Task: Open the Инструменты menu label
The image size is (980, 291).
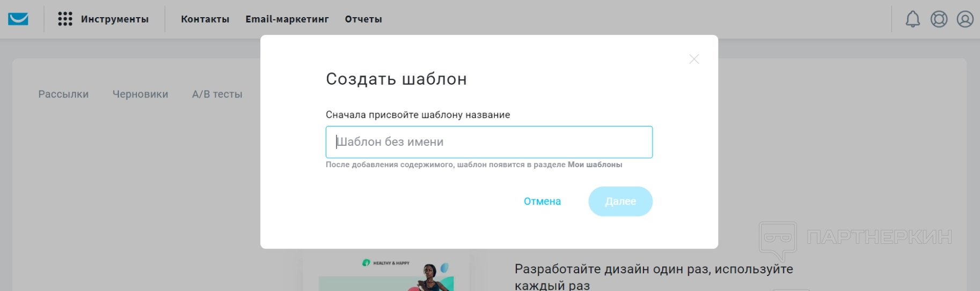Action: pos(115,19)
